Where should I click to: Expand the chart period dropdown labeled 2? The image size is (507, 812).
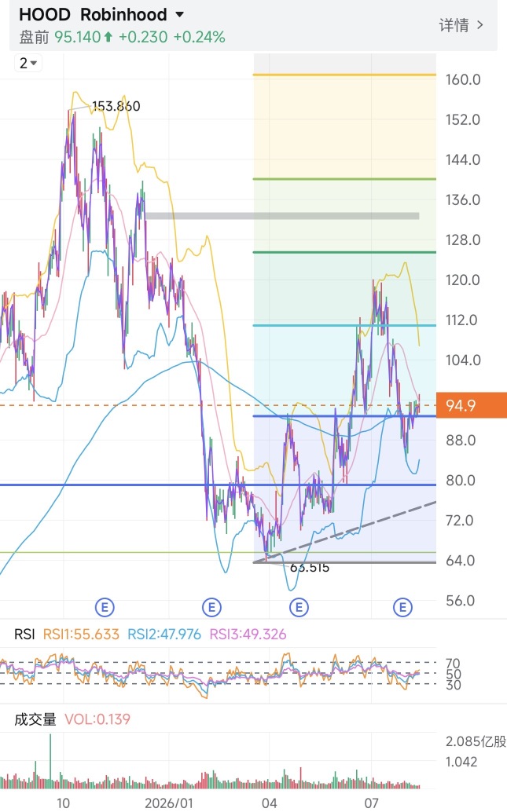(x=28, y=63)
